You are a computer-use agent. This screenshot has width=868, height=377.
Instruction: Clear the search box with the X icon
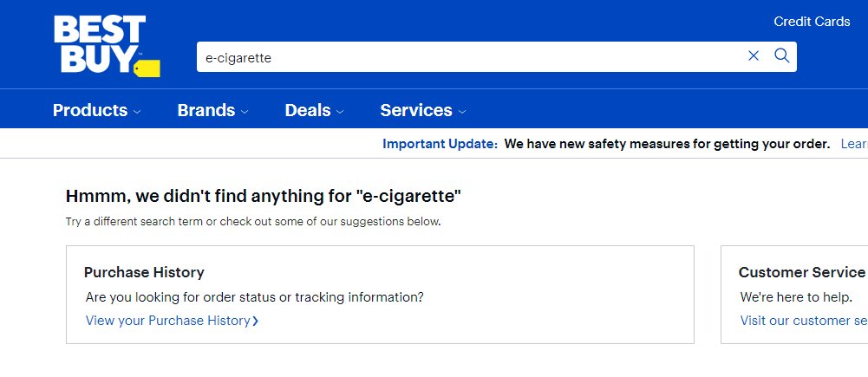tap(753, 56)
